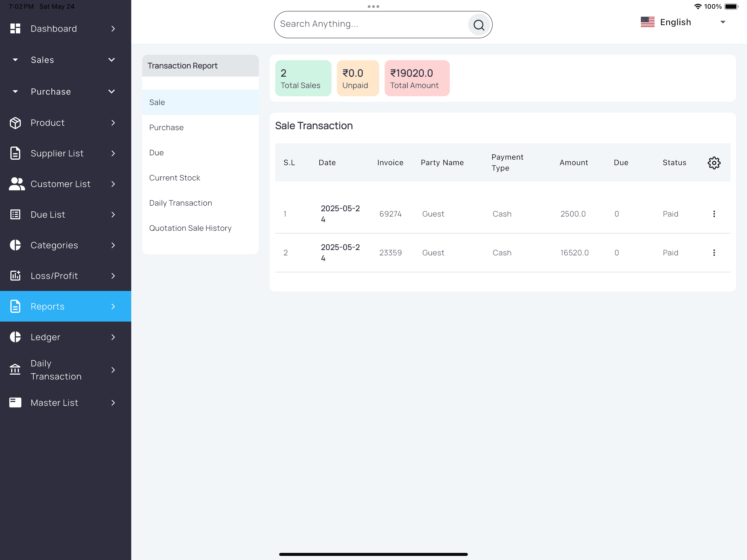Open Customer List from the sidebar
The image size is (747, 560).
coord(66,184)
